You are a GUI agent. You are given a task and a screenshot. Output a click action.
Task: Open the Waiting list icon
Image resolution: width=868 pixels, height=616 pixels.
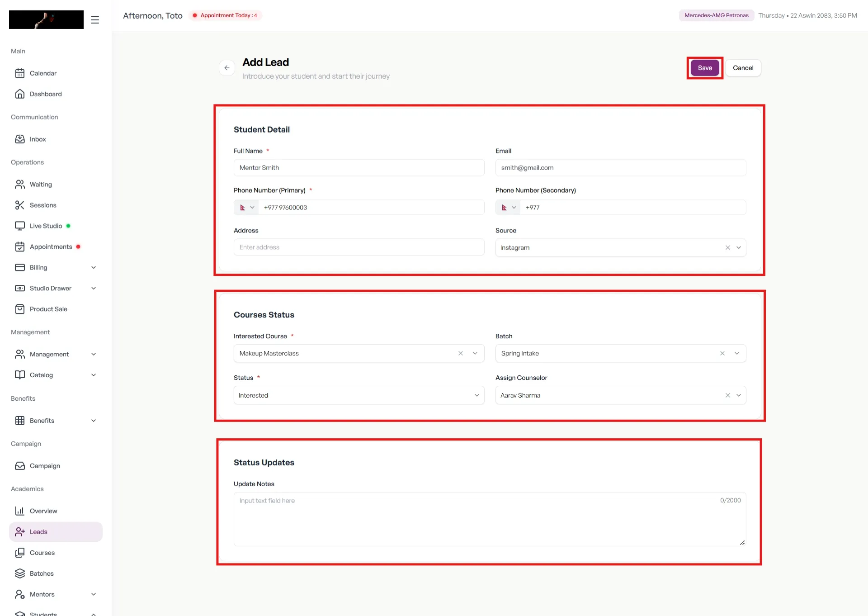(20, 185)
